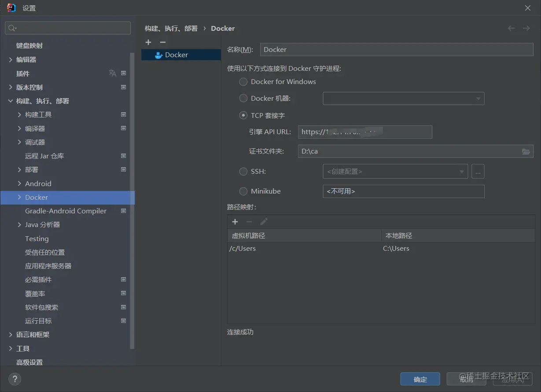
Task: Remove the selected path mapping
Action: [x=249, y=222]
